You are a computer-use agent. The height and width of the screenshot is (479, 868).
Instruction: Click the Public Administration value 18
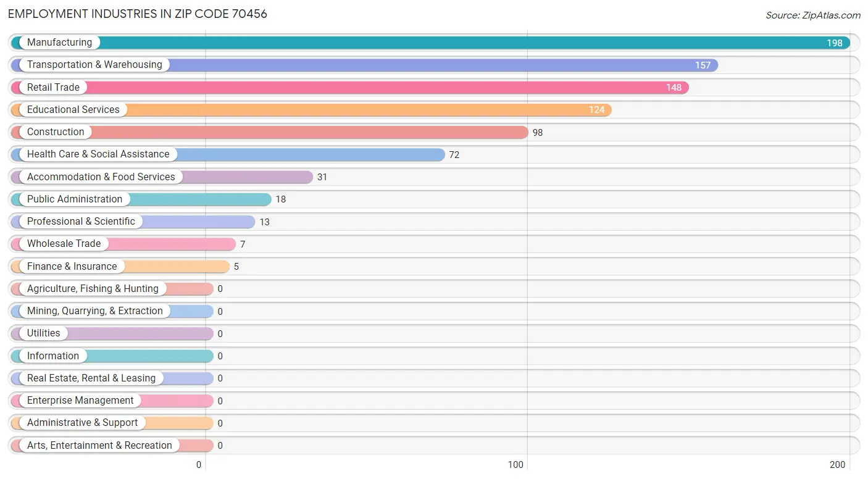pyautogui.click(x=281, y=200)
